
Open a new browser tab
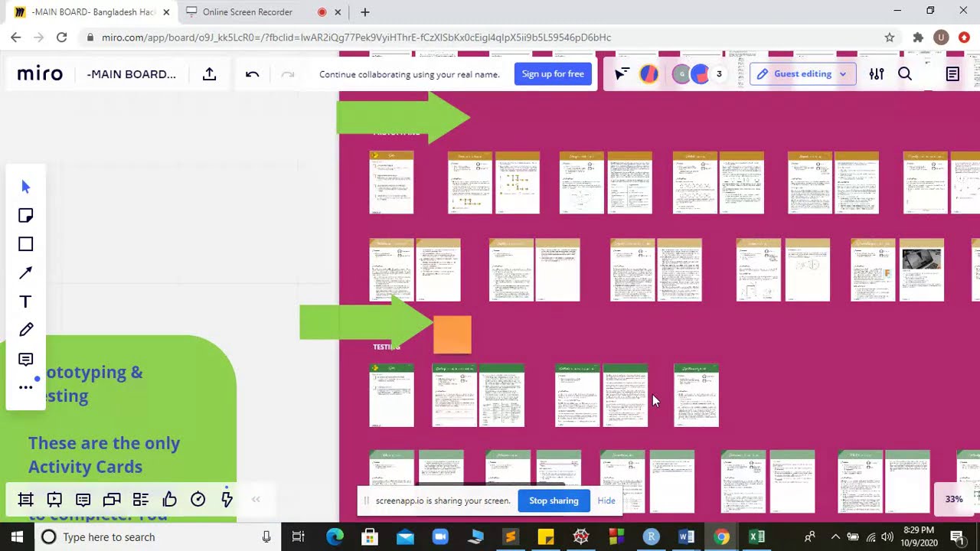[365, 12]
